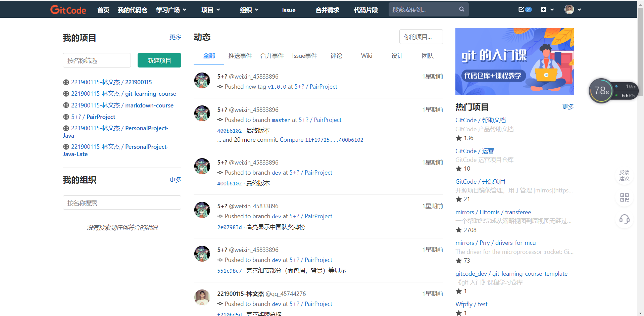Click the star icon showing 21
644x316 pixels.
coord(459,199)
